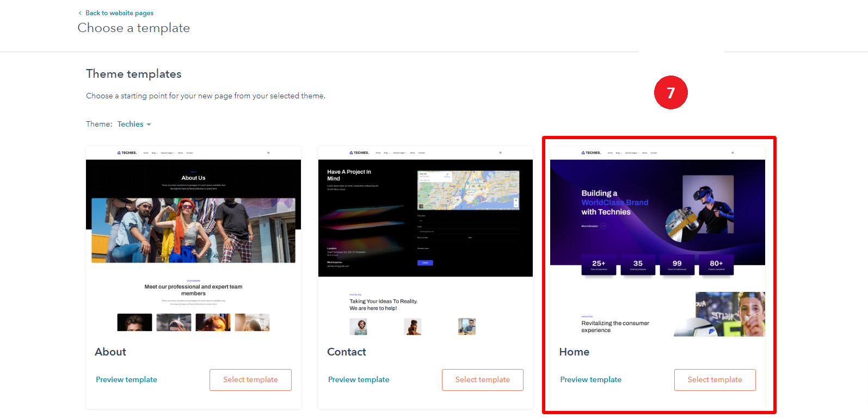Click the About template title

(x=110, y=352)
